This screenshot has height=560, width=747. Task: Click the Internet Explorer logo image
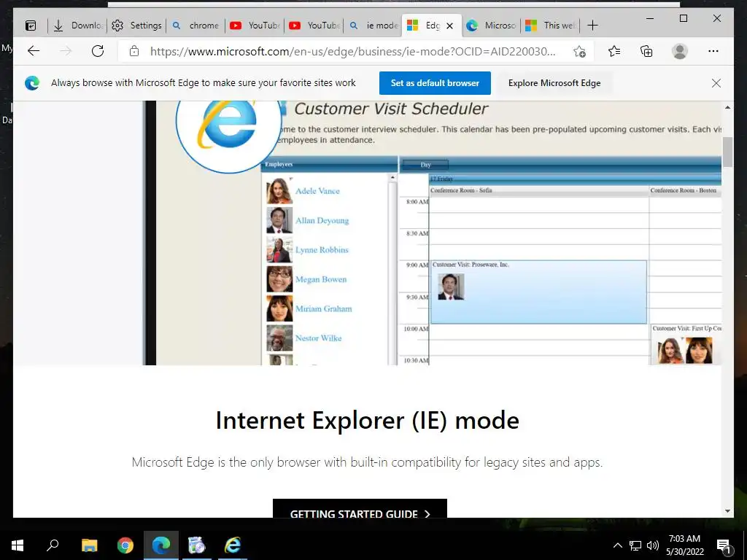[229, 128]
